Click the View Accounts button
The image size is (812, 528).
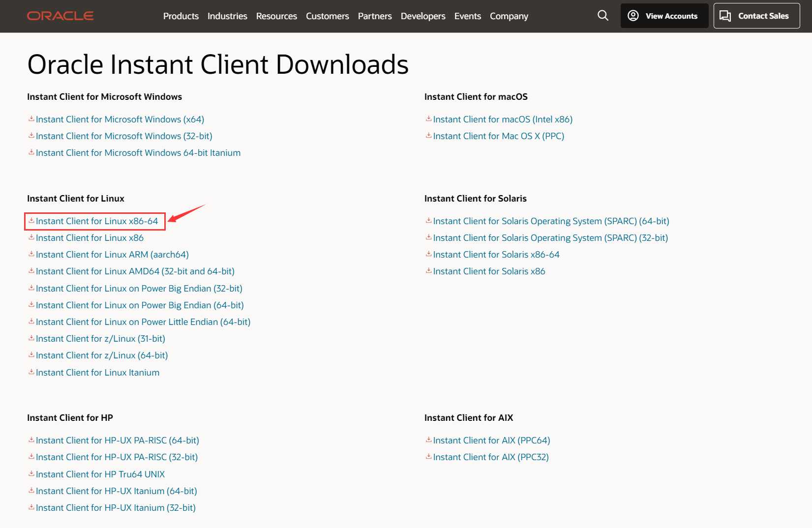(664, 16)
